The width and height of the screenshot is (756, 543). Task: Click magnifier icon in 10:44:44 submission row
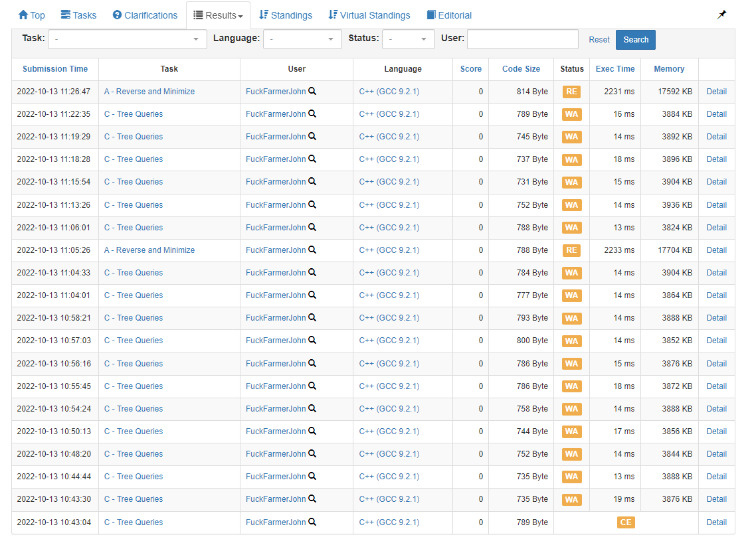click(312, 476)
